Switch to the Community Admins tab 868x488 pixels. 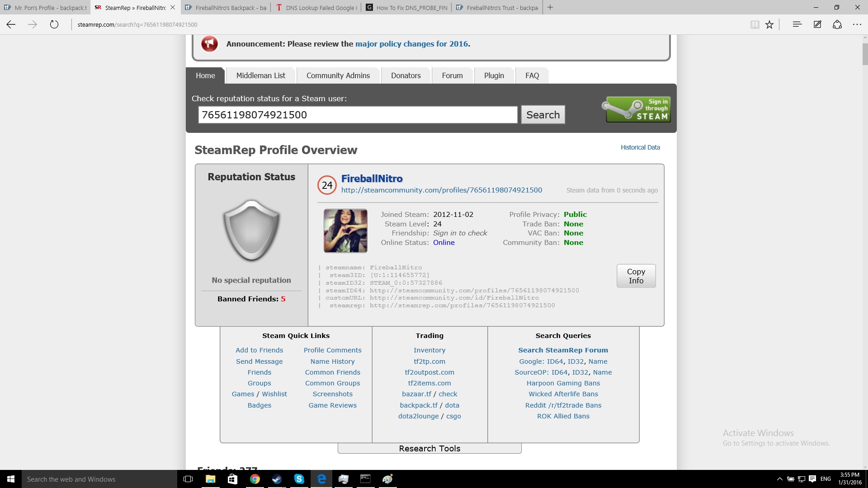pos(338,75)
